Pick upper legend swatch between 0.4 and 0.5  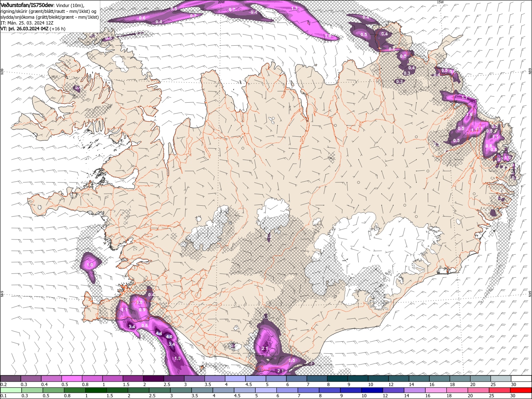coord(51,379)
